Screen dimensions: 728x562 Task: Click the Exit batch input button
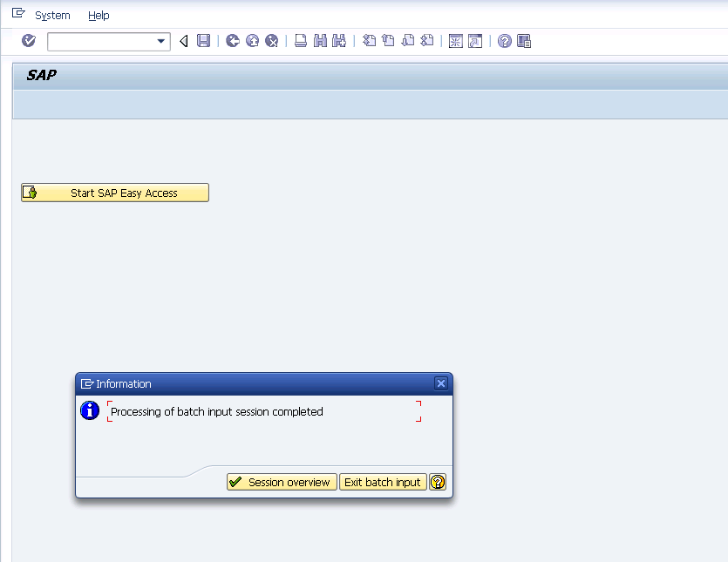(383, 482)
